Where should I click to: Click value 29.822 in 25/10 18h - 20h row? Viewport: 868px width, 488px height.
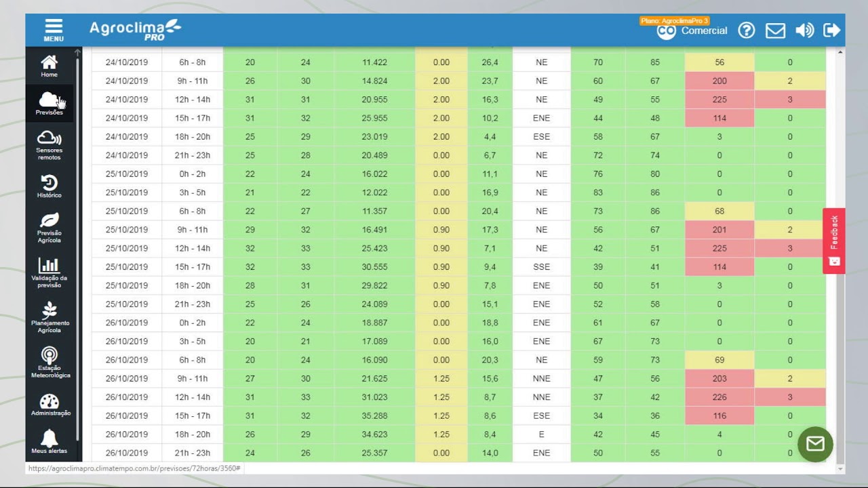tap(374, 285)
